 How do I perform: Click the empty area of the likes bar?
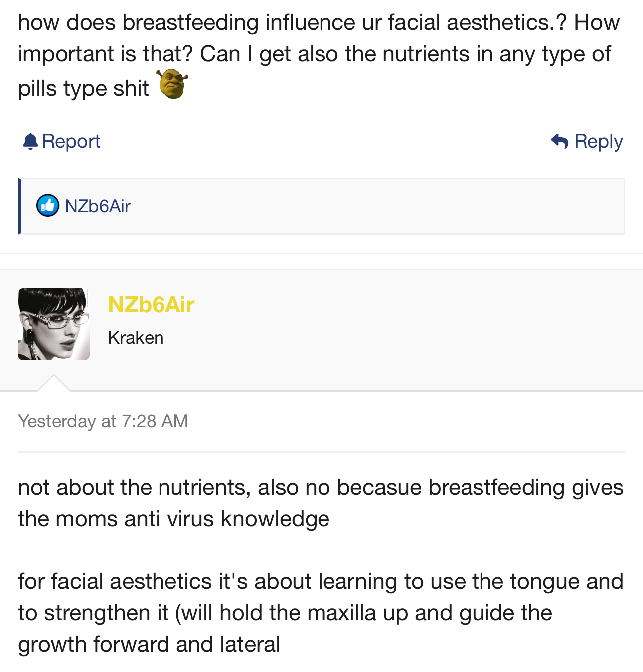(374, 206)
